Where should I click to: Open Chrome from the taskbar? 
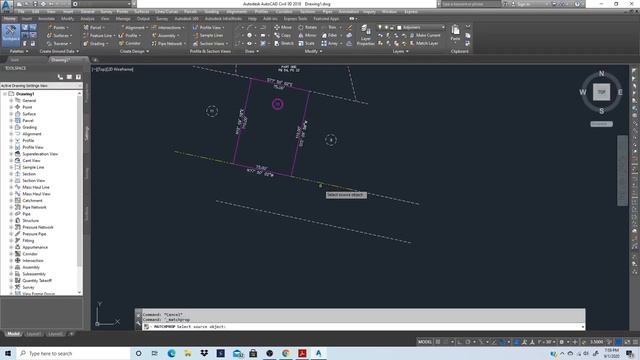[286, 353]
